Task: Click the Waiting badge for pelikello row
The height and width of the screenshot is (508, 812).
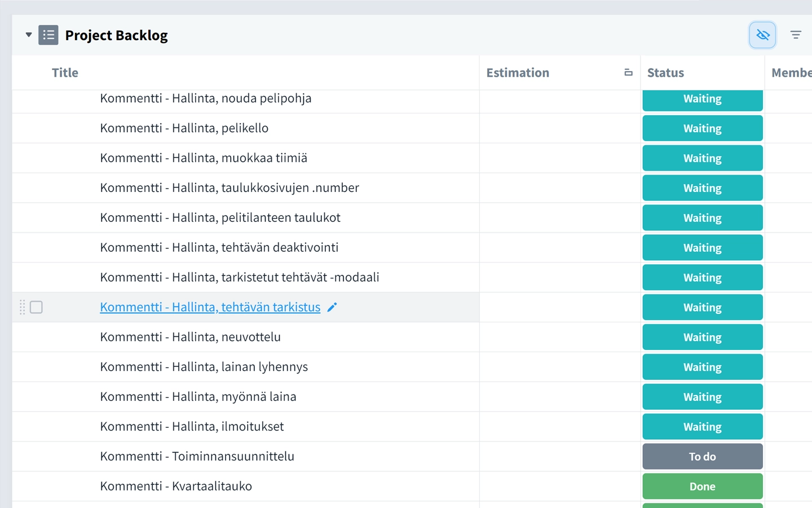Action: click(702, 128)
